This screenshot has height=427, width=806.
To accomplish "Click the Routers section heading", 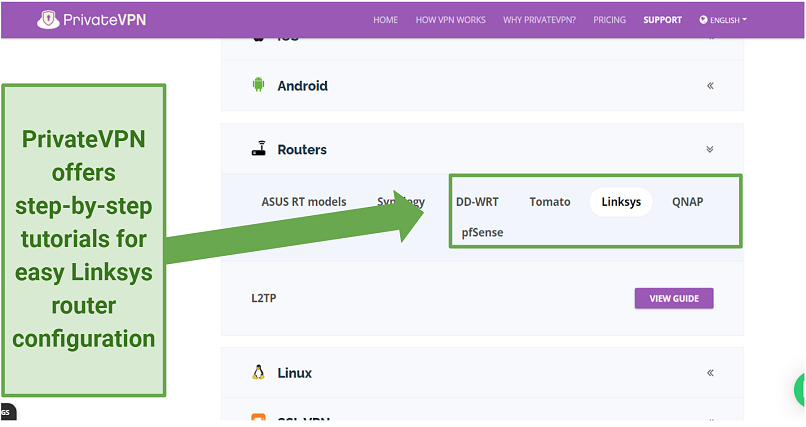I will pos(302,150).
